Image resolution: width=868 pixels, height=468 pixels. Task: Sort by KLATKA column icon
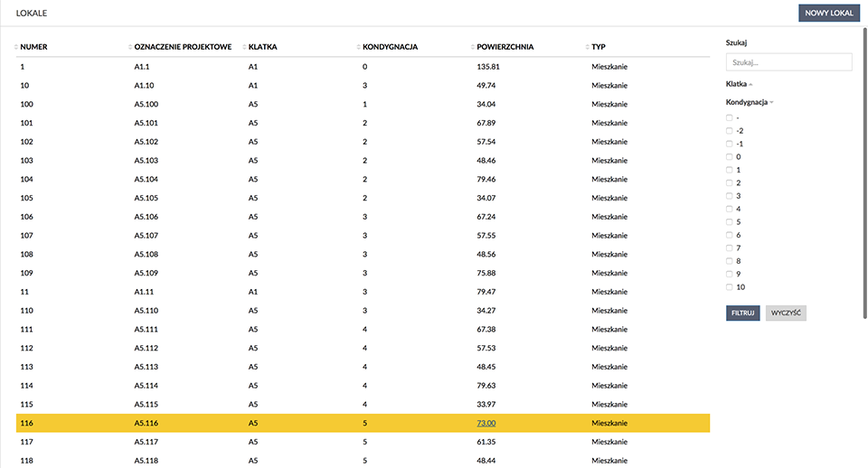pos(245,47)
